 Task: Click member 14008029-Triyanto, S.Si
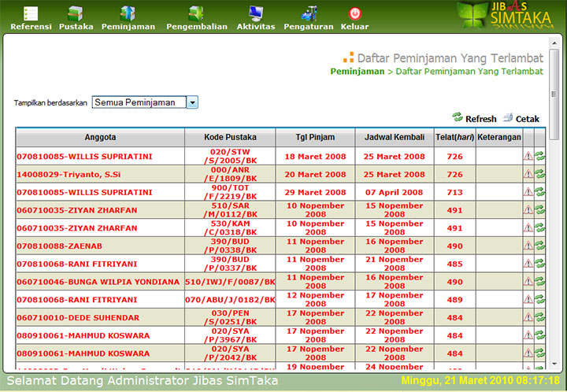click(x=69, y=175)
